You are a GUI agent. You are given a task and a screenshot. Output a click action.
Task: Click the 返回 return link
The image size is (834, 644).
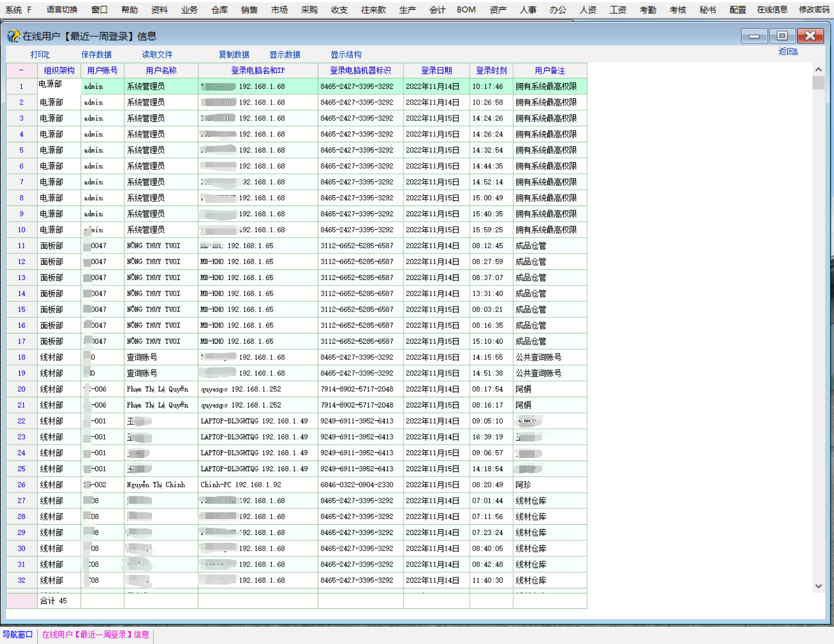pos(788,51)
